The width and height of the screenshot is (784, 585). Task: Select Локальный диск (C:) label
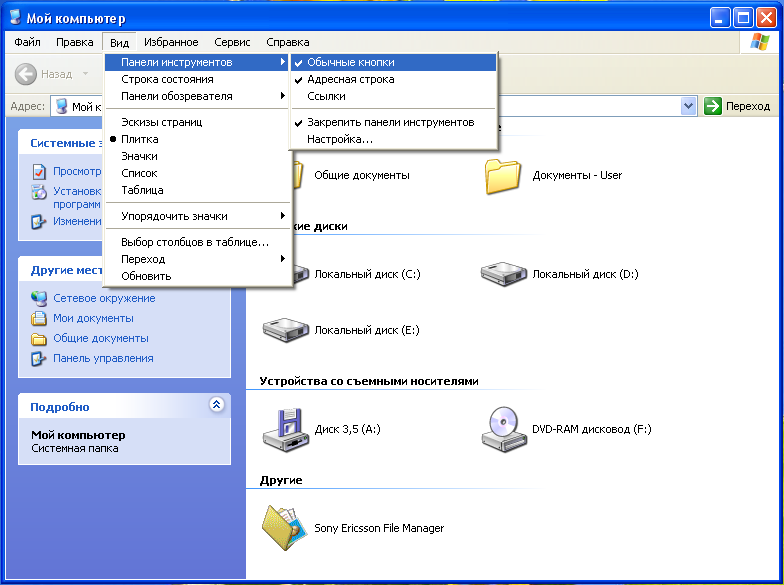[368, 274]
